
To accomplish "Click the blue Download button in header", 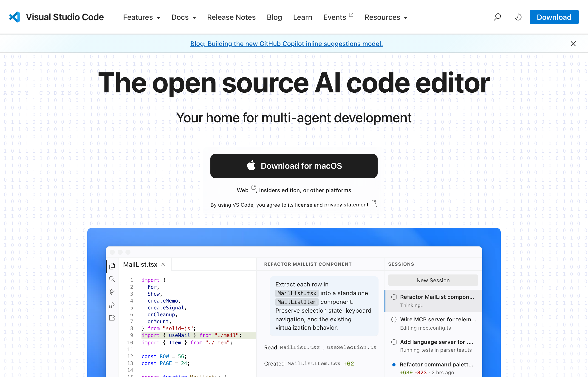I will click(x=554, y=17).
